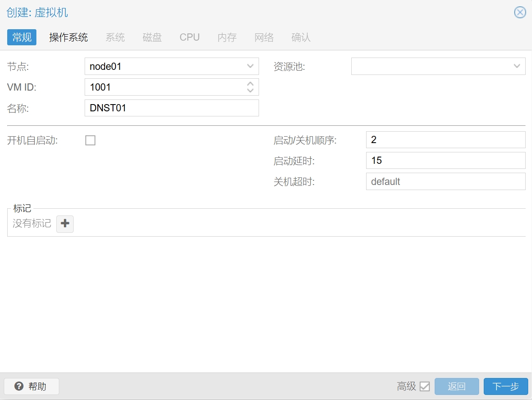Click the 下一步 next button
The height and width of the screenshot is (400, 532).
tap(506, 386)
